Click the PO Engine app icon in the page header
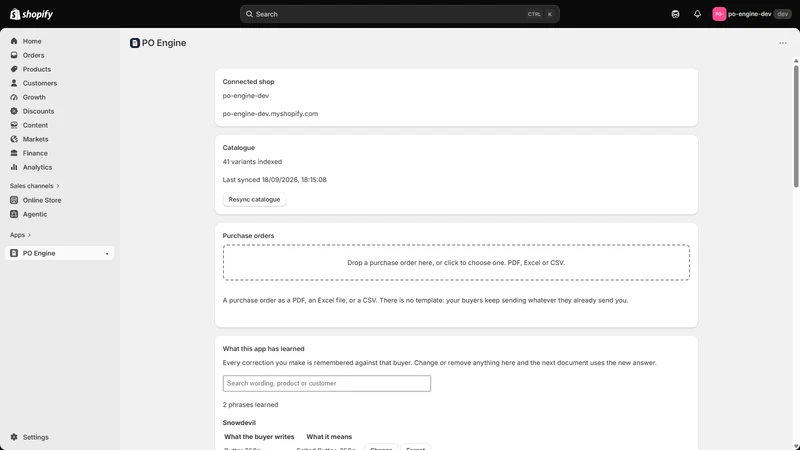The width and height of the screenshot is (800, 450). (135, 43)
